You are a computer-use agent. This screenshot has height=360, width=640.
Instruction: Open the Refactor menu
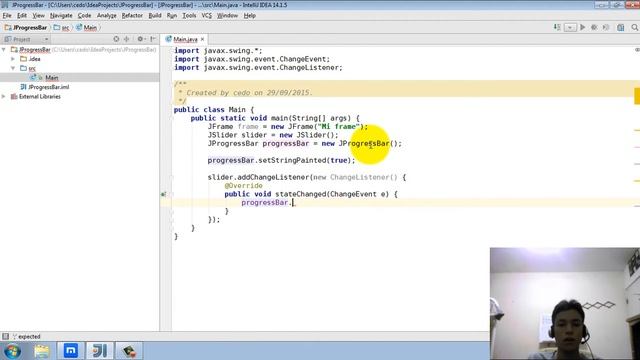(132, 16)
